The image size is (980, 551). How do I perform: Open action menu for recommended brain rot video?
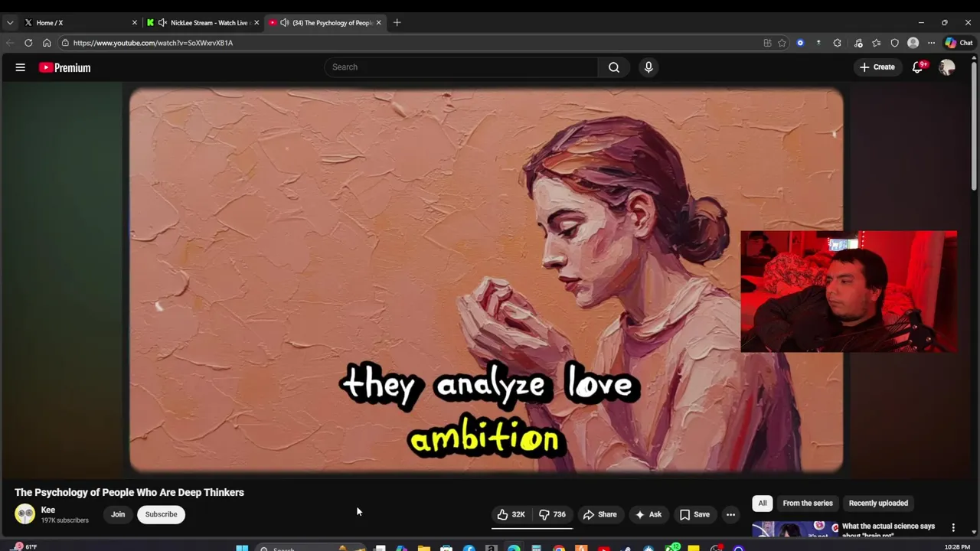pyautogui.click(x=953, y=527)
